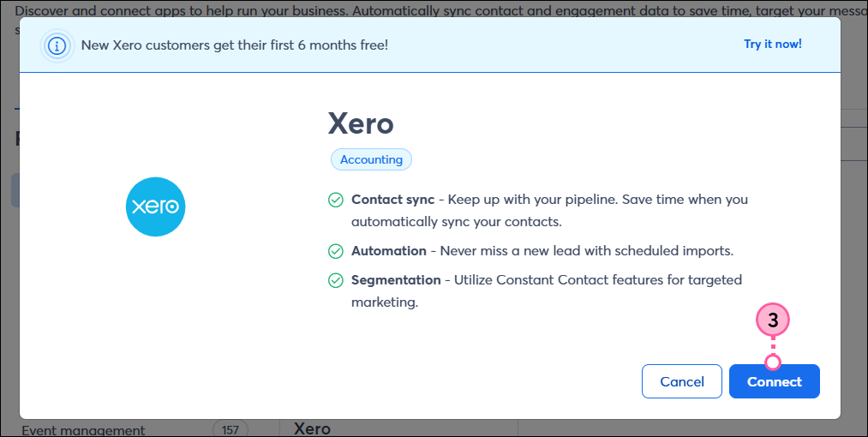
Task: Click the bold Segmentation label
Action: (x=397, y=280)
